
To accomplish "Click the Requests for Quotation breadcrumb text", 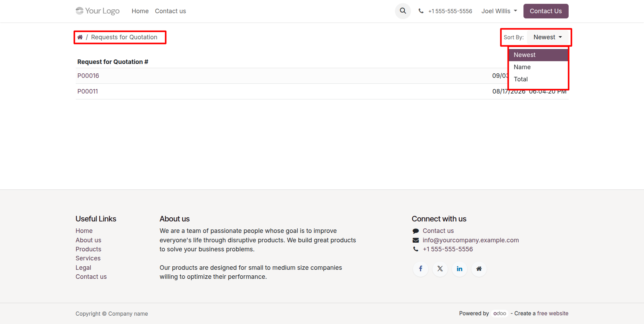I will click(124, 37).
